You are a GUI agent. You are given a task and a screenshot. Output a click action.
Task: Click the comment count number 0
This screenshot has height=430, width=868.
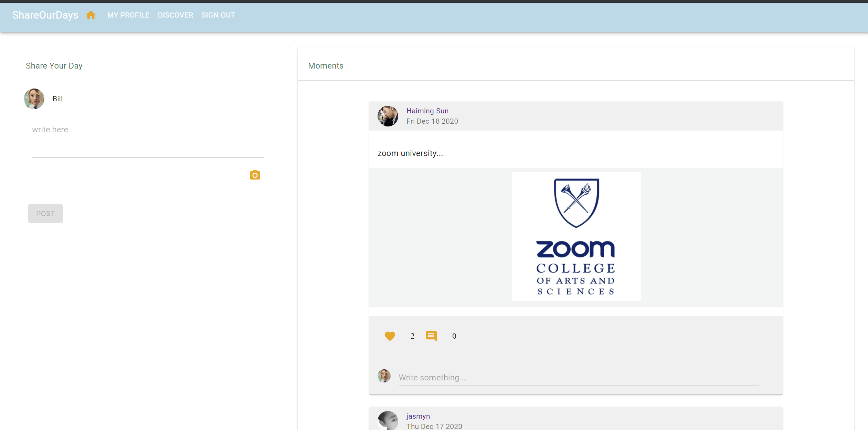pyautogui.click(x=454, y=336)
